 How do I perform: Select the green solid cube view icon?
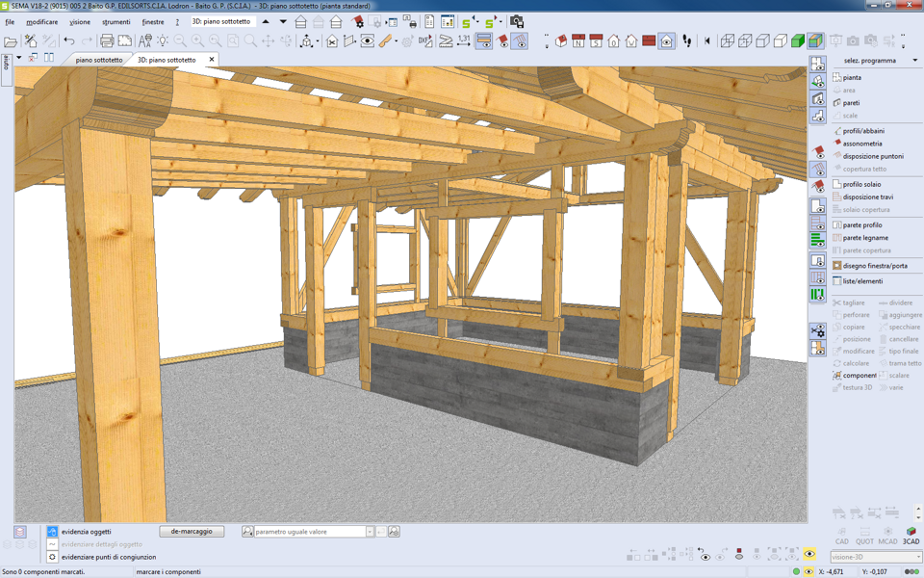pyautogui.click(x=798, y=41)
